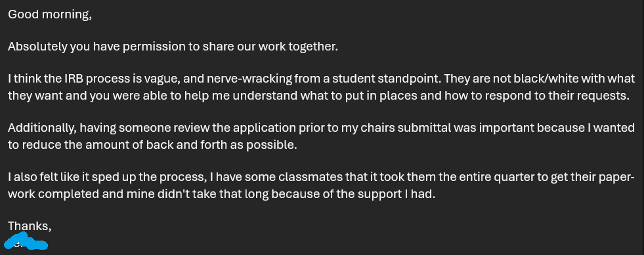Click the word 'Additionally' starting the fourth paragraph

click(42, 128)
